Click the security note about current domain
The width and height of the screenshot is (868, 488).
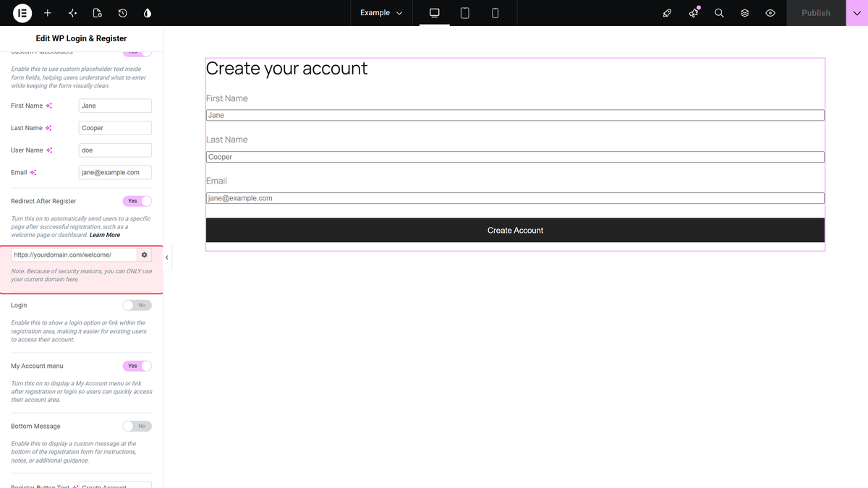point(81,275)
